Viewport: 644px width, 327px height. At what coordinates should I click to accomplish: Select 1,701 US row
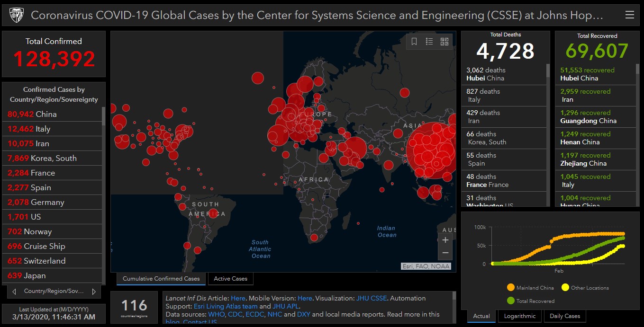(x=52, y=217)
